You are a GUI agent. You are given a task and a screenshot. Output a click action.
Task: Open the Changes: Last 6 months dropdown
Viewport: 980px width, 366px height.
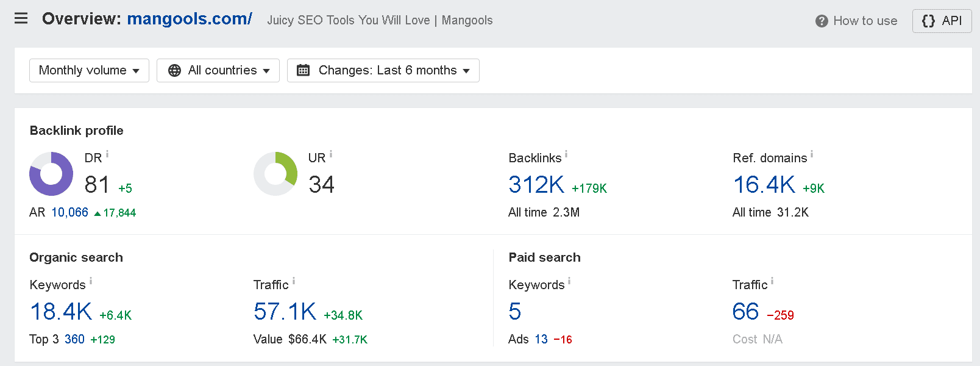pyautogui.click(x=383, y=70)
